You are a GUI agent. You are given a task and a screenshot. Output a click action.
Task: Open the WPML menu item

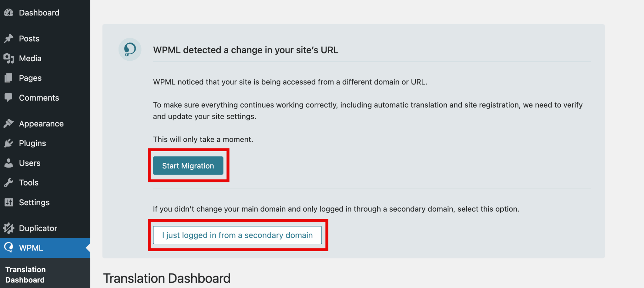coord(31,248)
